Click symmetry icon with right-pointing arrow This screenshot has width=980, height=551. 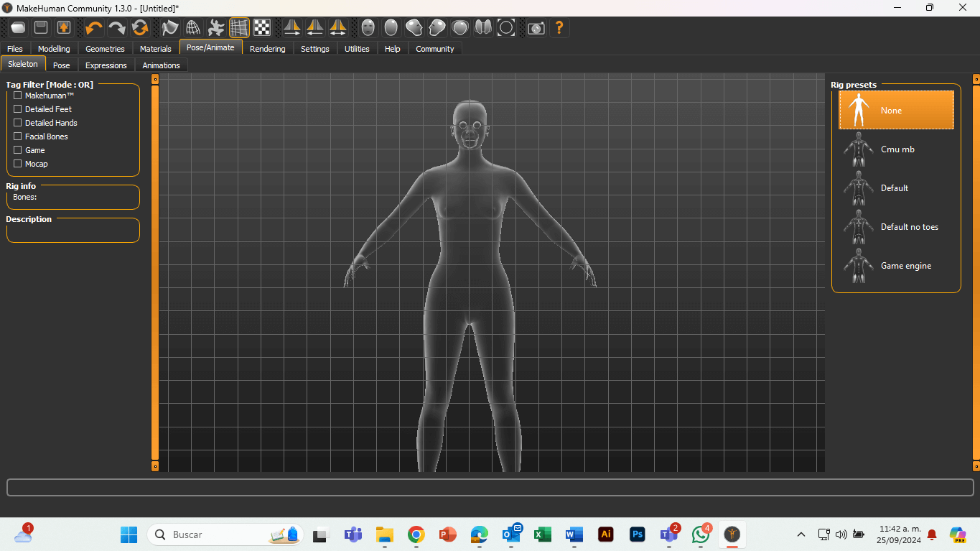[292, 28]
